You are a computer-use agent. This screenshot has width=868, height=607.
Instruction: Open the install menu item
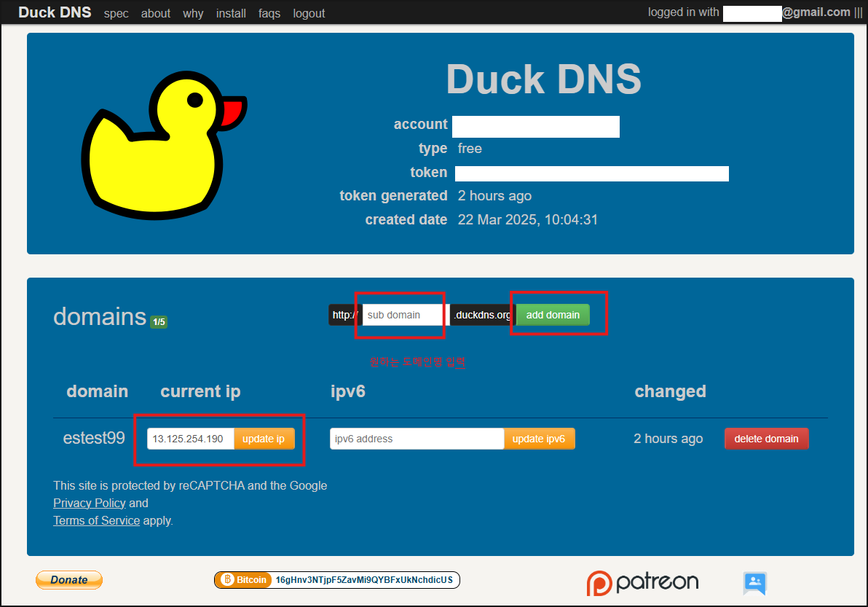pyautogui.click(x=231, y=13)
